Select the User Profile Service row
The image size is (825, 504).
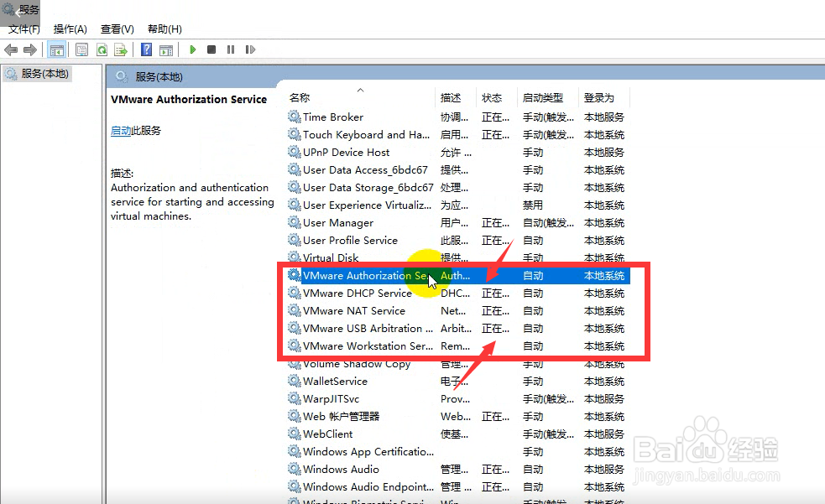[457, 240]
